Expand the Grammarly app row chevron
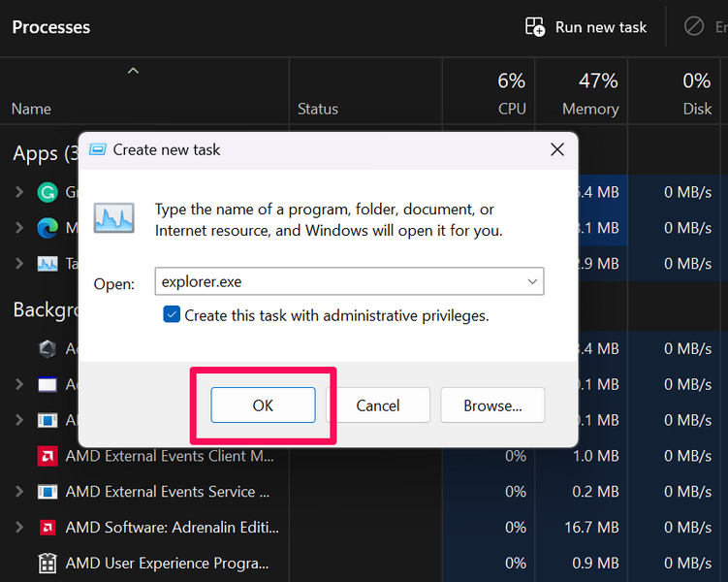The image size is (728, 582). 19,192
